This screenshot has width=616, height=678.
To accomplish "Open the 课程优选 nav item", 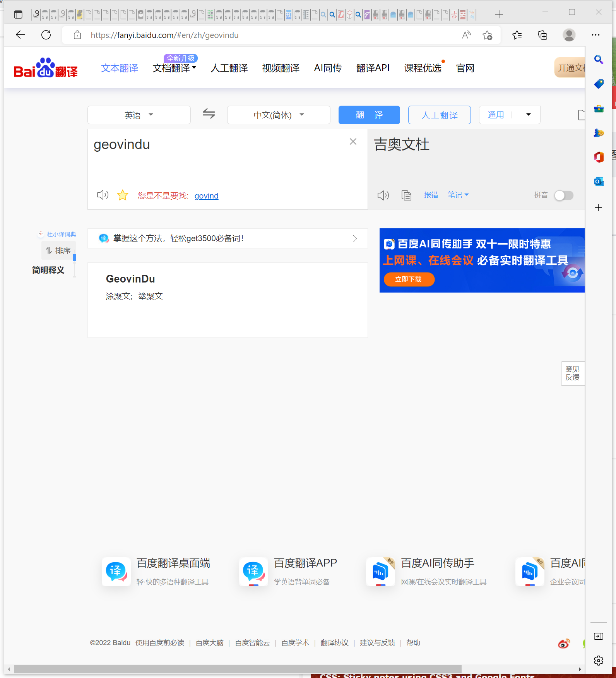I will (423, 68).
